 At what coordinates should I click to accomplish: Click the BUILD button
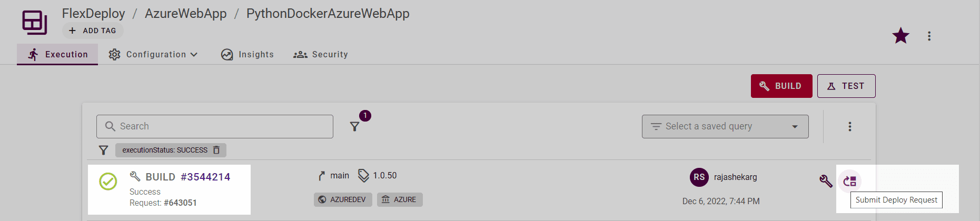(x=781, y=86)
